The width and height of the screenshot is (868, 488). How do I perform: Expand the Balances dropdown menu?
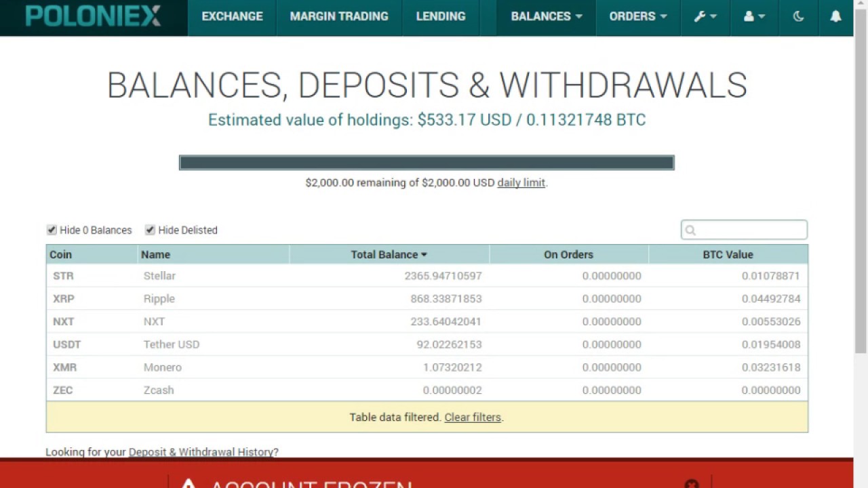(546, 16)
